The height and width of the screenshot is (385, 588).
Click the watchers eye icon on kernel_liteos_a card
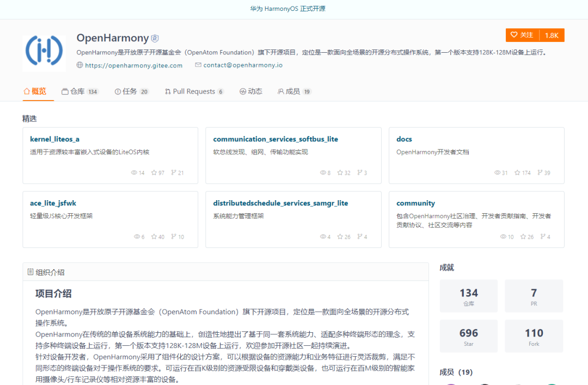click(x=134, y=172)
